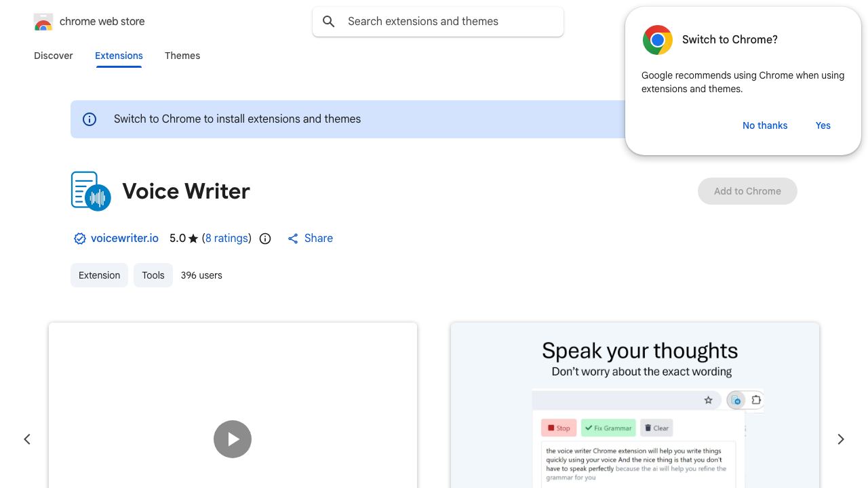Screen dimensions: 868x488
Task: Click the Voice Writer toolbar icon in the preview
Action: (736, 400)
